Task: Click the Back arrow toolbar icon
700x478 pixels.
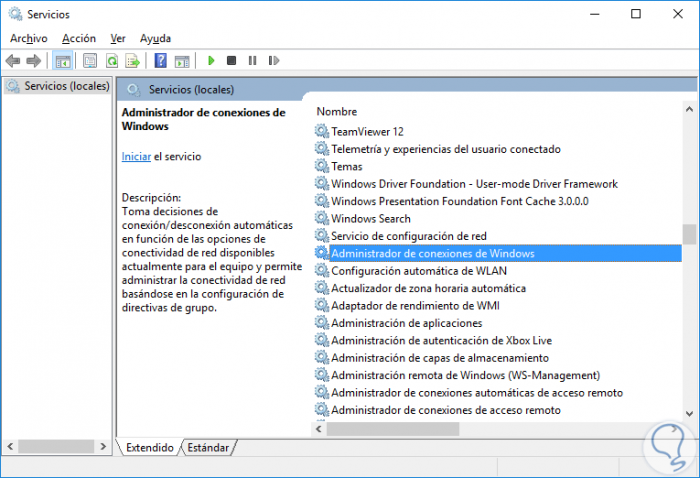Action: (13, 61)
